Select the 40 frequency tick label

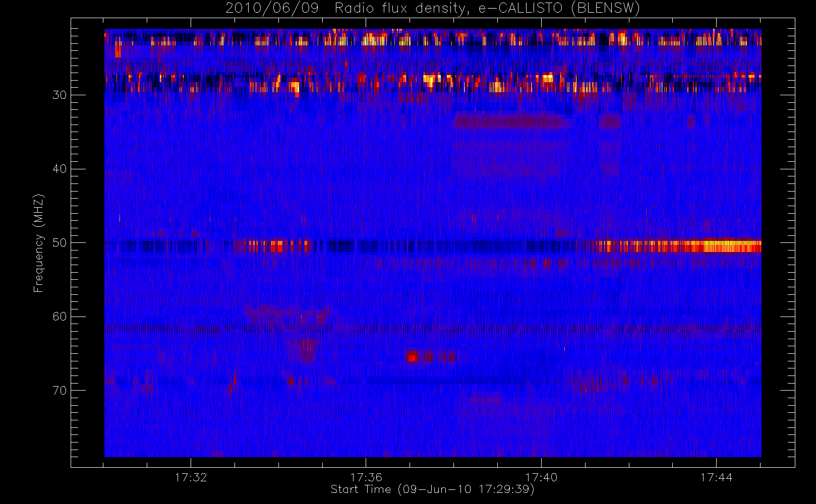tap(60, 169)
